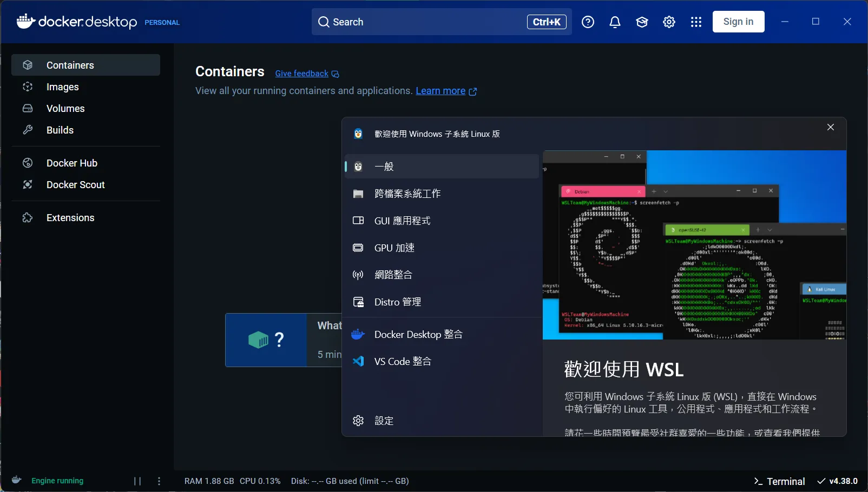Open the engine options three-dot menu
This screenshot has height=492, width=868.
point(159,481)
